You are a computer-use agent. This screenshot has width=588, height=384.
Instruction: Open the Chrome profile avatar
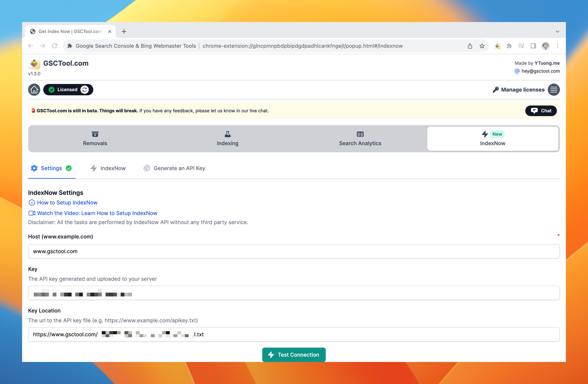point(545,46)
